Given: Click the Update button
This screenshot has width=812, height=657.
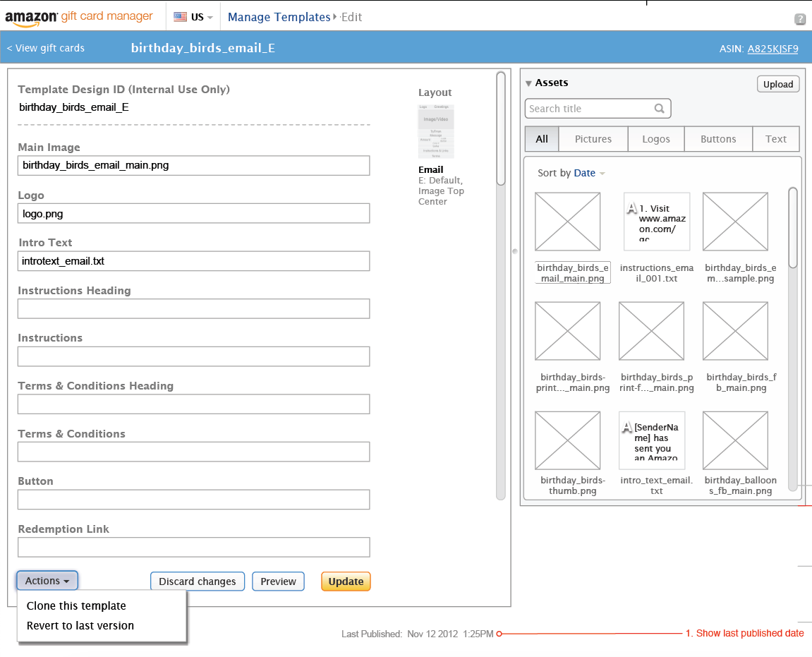Looking at the screenshot, I should [x=346, y=581].
